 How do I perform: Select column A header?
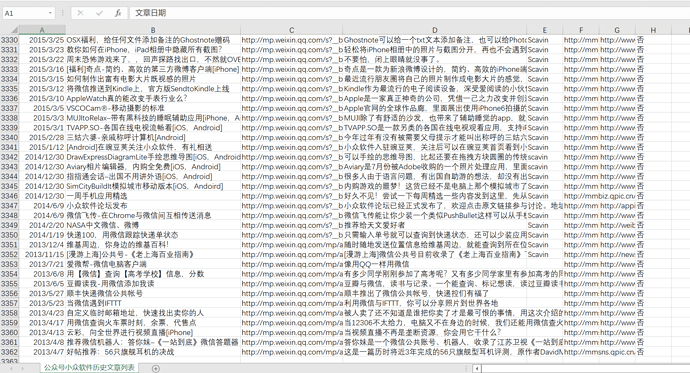pyautogui.click(x=42, y=30)
